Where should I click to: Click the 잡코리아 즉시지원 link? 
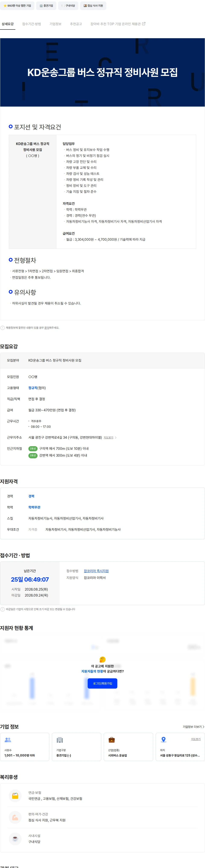(96, 571)
